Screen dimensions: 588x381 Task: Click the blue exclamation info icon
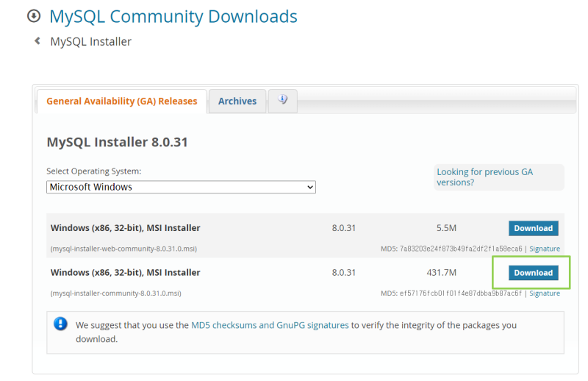[x=60, y=323]
